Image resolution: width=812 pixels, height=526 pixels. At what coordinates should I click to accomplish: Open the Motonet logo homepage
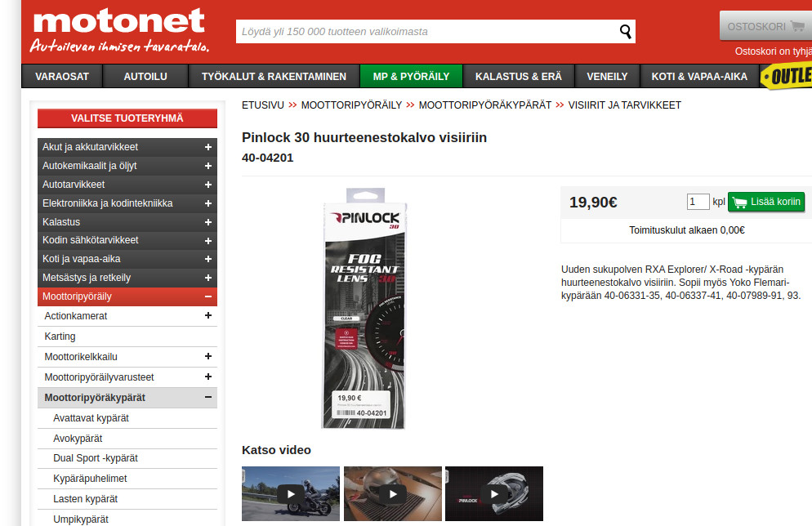point(120,30)
